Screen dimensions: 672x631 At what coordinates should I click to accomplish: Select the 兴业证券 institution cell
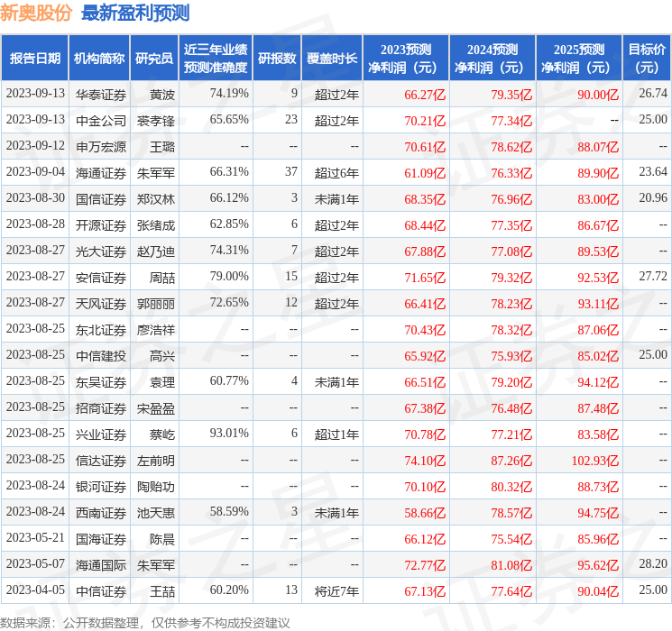click(x=101, y=434)
